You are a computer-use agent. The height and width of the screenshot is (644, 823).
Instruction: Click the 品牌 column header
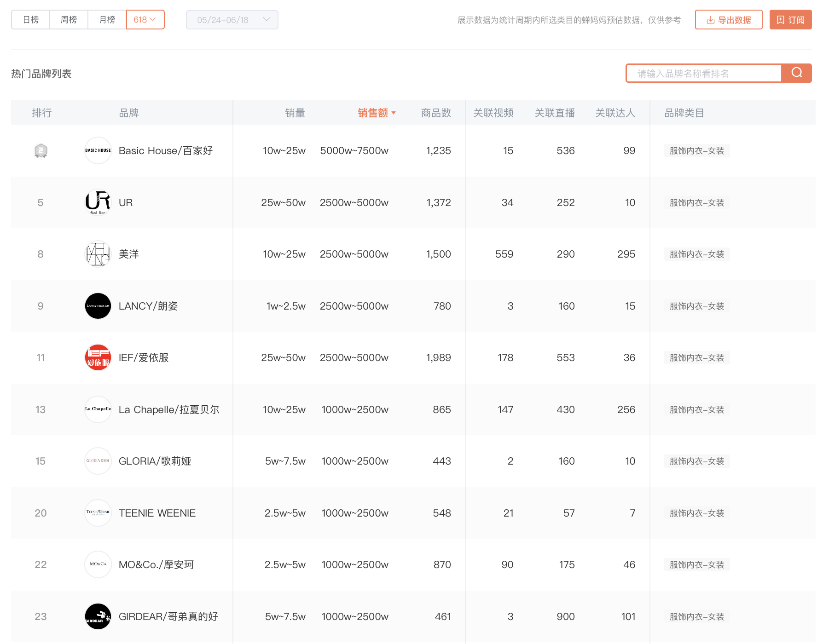(x=129, y=113)
